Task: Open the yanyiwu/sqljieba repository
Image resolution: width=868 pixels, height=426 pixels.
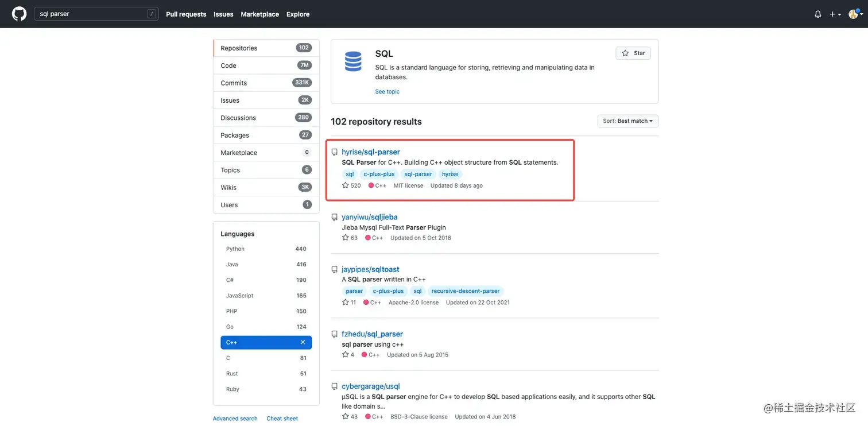Action: pyautogui.click(x=370, y=217)
